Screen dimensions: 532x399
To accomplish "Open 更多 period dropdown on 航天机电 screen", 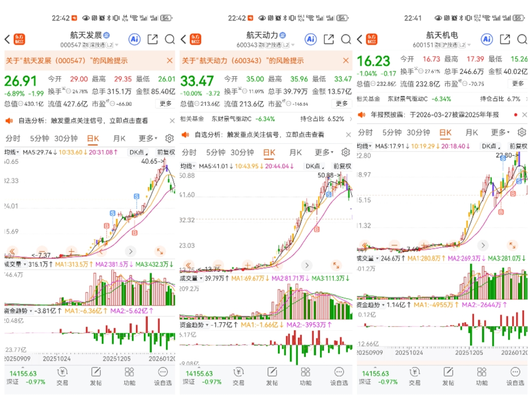I will point(500,132).
